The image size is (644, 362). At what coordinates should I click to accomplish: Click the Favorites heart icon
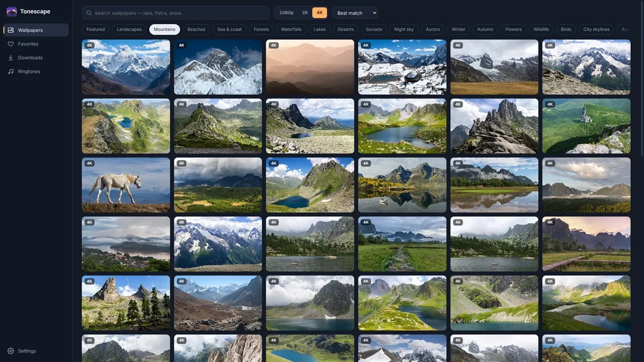point(11,44)
